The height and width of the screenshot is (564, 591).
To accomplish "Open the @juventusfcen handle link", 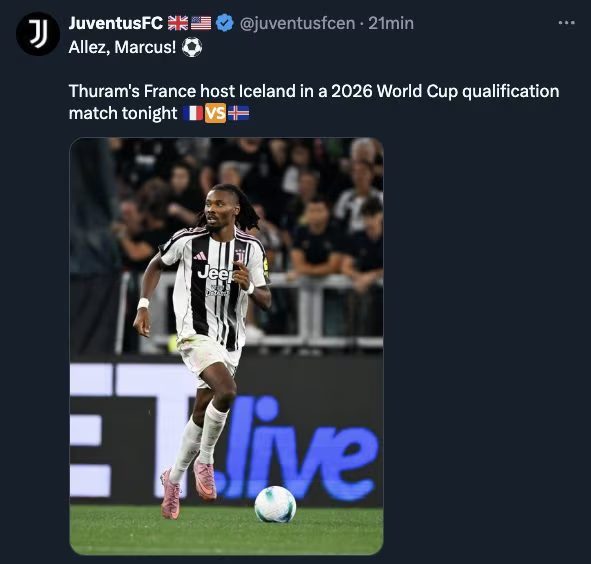I will (297, 23).
